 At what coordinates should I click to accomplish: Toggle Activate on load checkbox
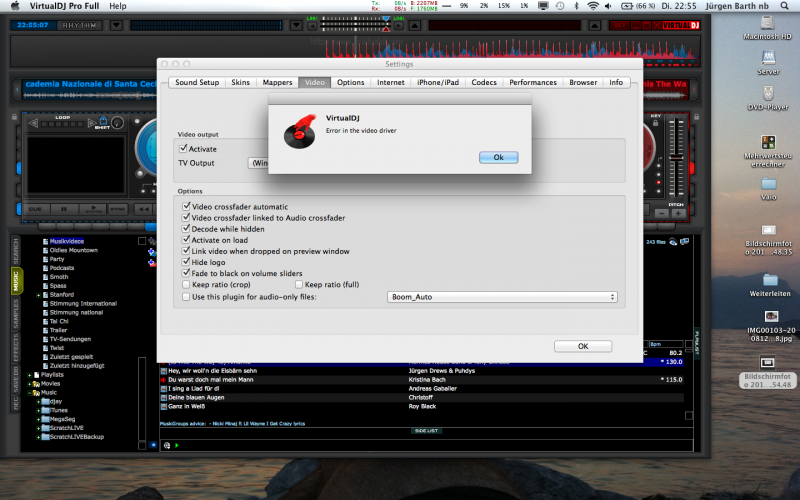tap(186, 240)
